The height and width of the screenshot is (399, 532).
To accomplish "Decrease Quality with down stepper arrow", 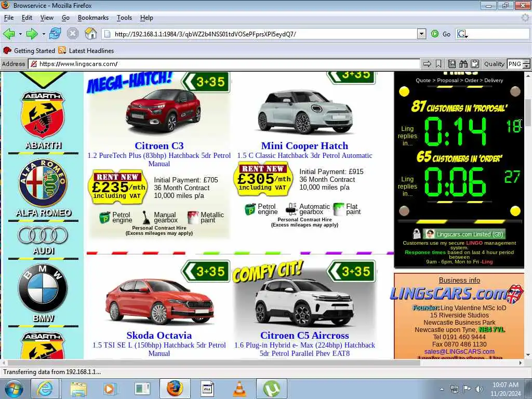I will click(x=527, y=66).
